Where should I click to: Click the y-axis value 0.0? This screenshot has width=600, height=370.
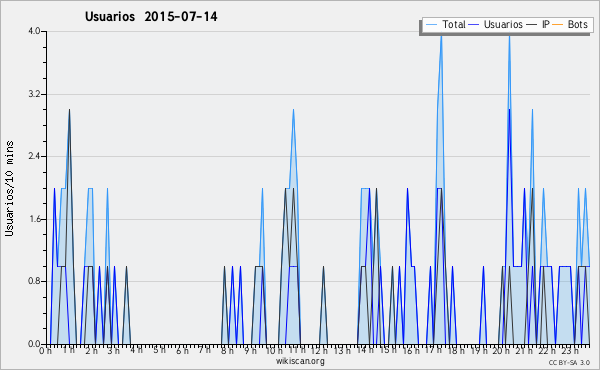coord(34,344)
